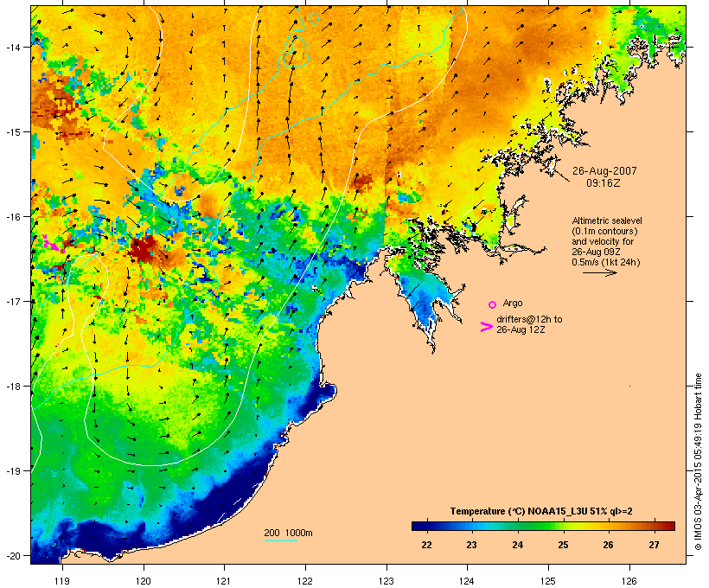Click latitude axis label -15
The width and height of the screenshot is (709, 588).
12,132
